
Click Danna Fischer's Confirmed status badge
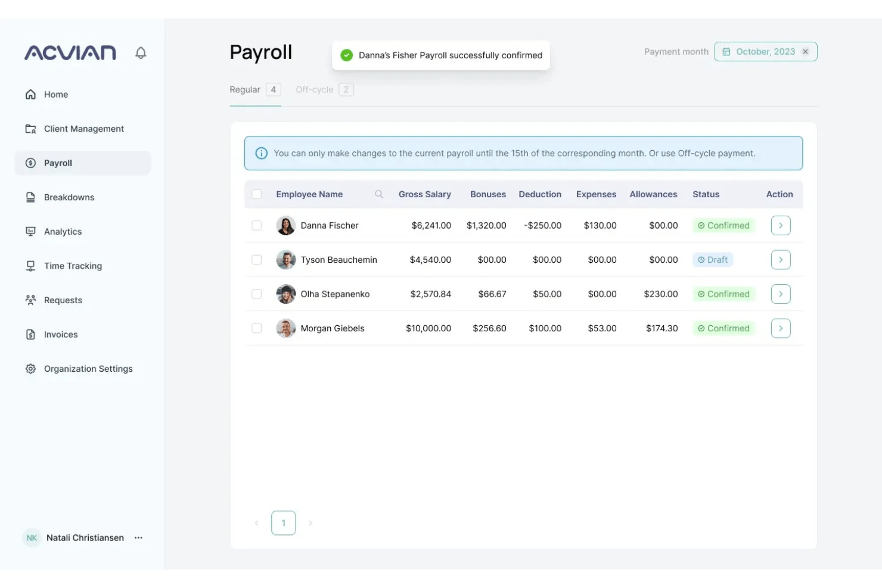tap(724, 225)
